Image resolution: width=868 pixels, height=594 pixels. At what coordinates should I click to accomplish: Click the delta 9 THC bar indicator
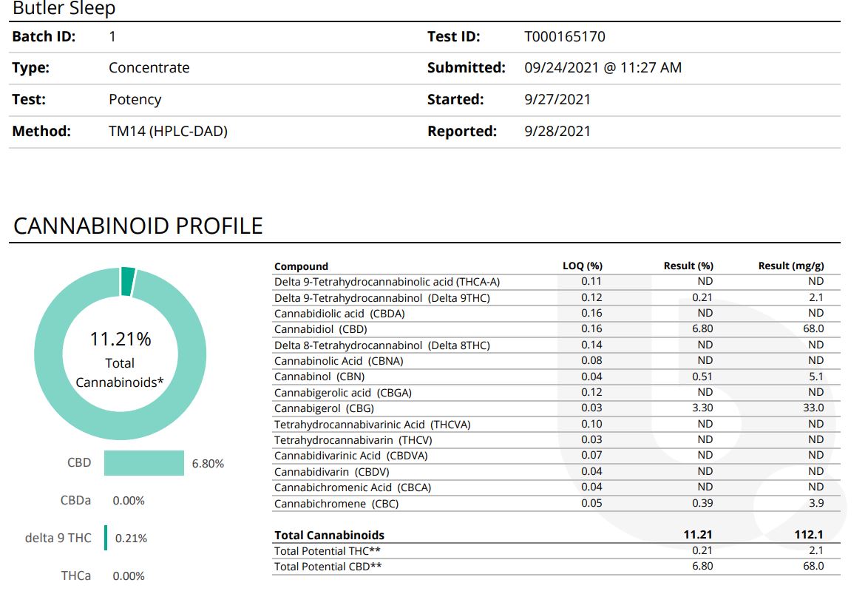coord(105,538)
